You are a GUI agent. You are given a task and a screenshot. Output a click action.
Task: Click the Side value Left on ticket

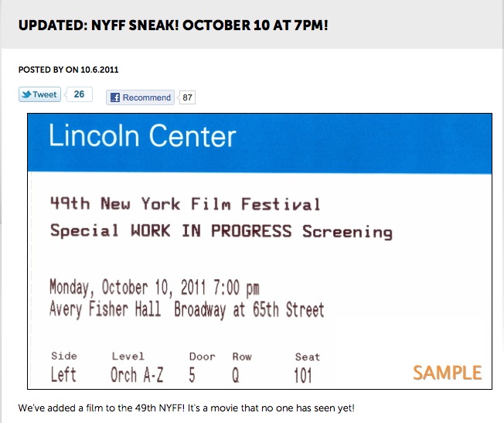pos(63,375)
